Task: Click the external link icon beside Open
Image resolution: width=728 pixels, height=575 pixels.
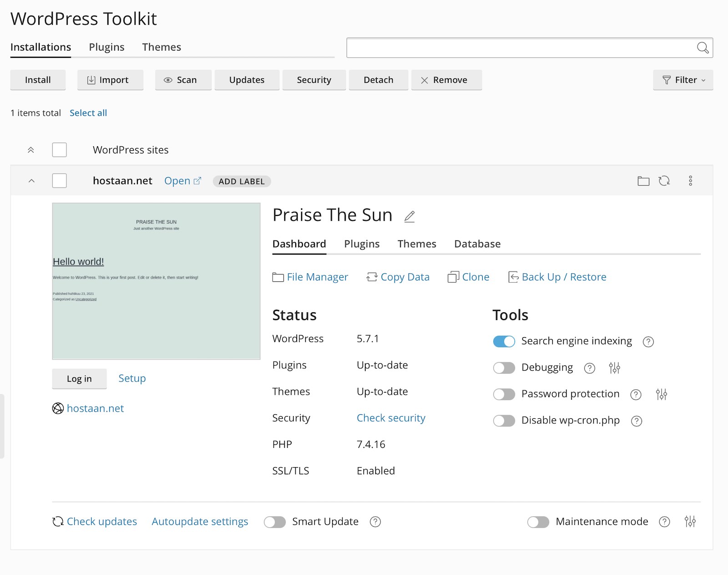Action: tap(197, 181)
